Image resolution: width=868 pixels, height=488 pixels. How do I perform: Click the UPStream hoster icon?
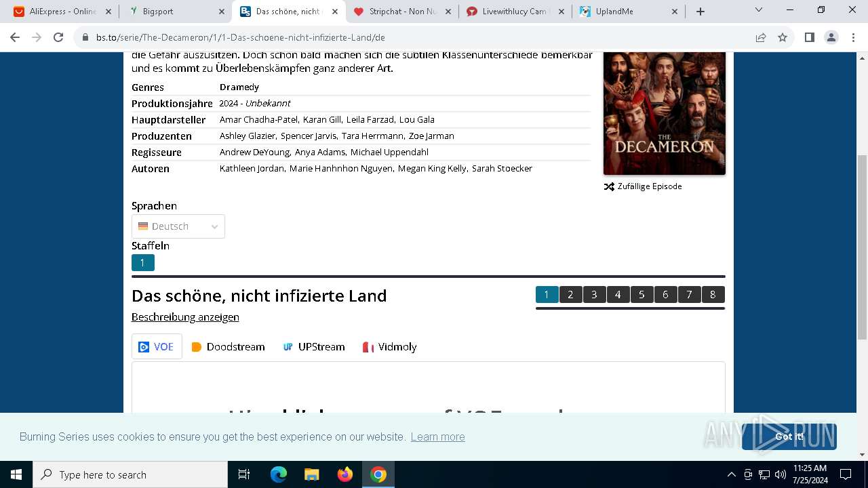coord(288,347)
